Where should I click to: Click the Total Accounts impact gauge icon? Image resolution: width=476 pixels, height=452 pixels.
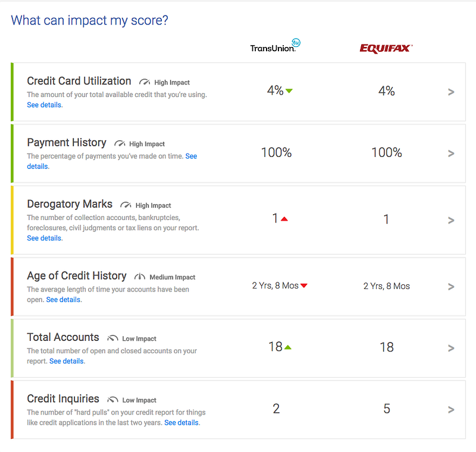pyautogui.click(x=113, y=338)
